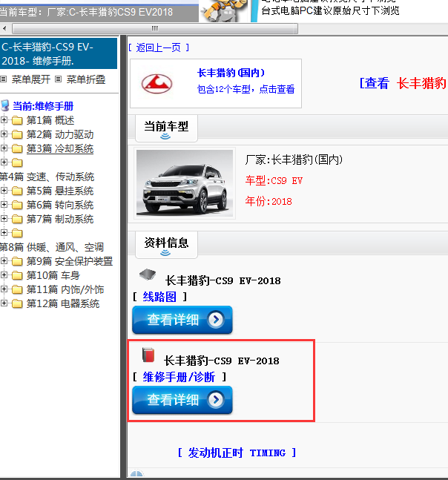Expand the 第3篇 冷却系统 tree node

pos(4,148)
